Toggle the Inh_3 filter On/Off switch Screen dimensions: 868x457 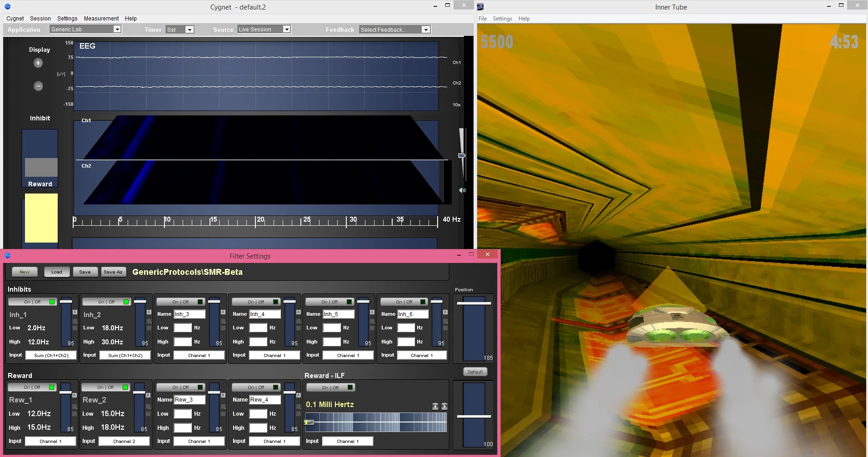(180, 302)
